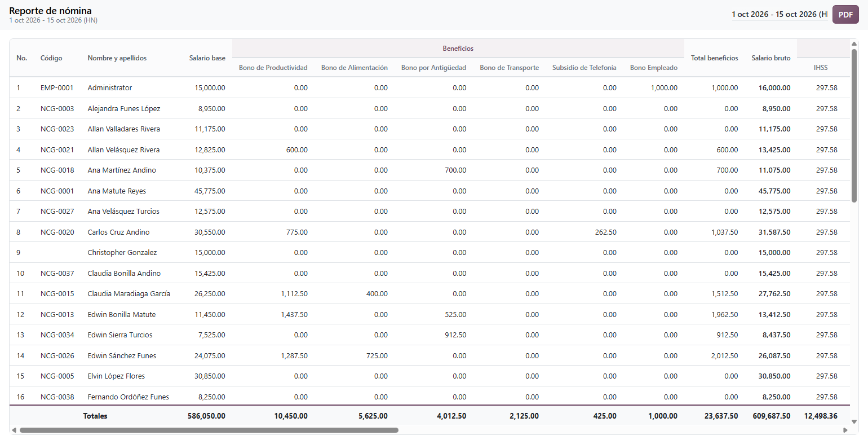Click the 'Bono de Transporte' column header
This screenshot has height=444, width=868.
click(509, 68)
